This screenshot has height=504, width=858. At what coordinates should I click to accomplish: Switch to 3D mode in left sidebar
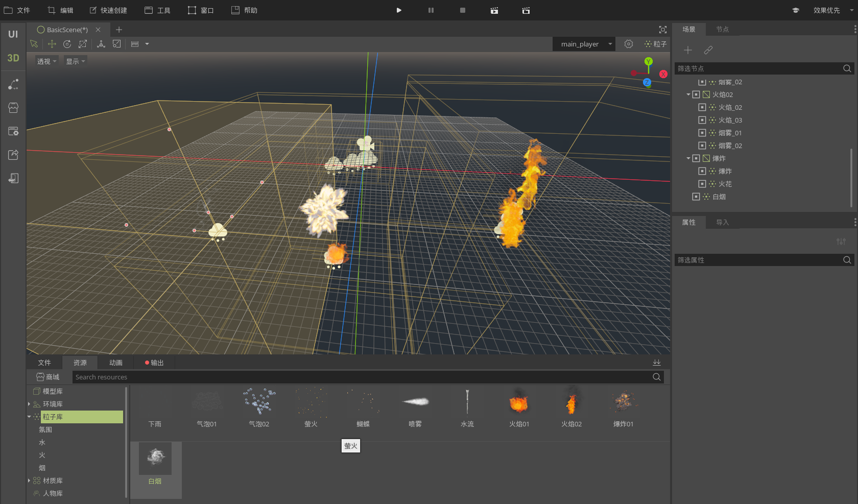[x=13, y=58]
